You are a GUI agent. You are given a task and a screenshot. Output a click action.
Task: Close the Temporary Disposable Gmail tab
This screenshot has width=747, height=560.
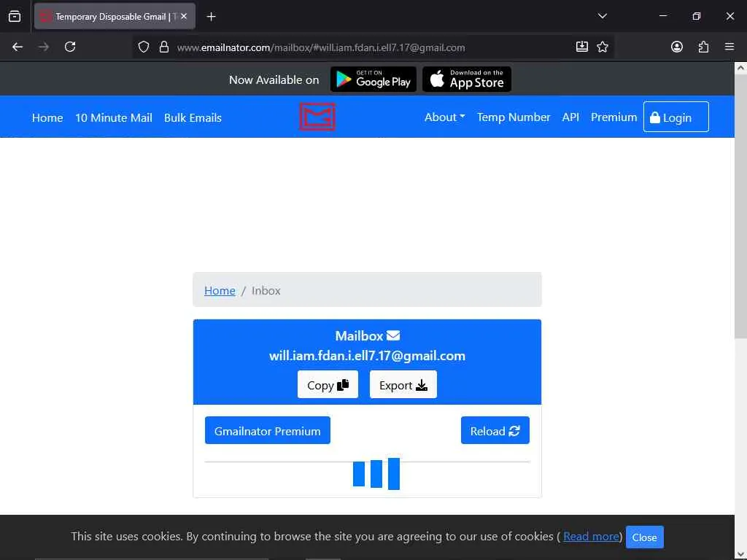184,16
